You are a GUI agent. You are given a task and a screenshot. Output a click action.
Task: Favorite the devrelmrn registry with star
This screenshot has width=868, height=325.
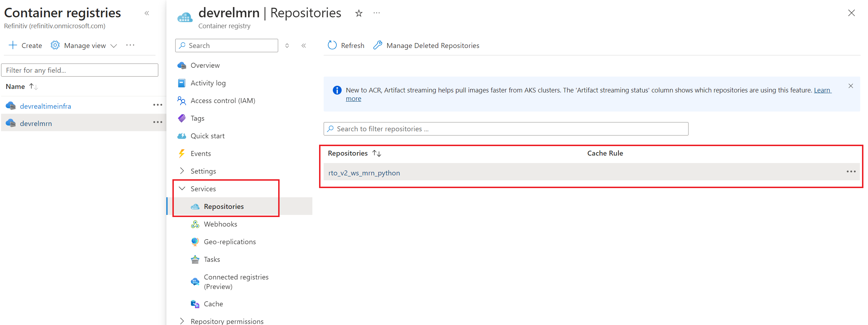(359, 13)
